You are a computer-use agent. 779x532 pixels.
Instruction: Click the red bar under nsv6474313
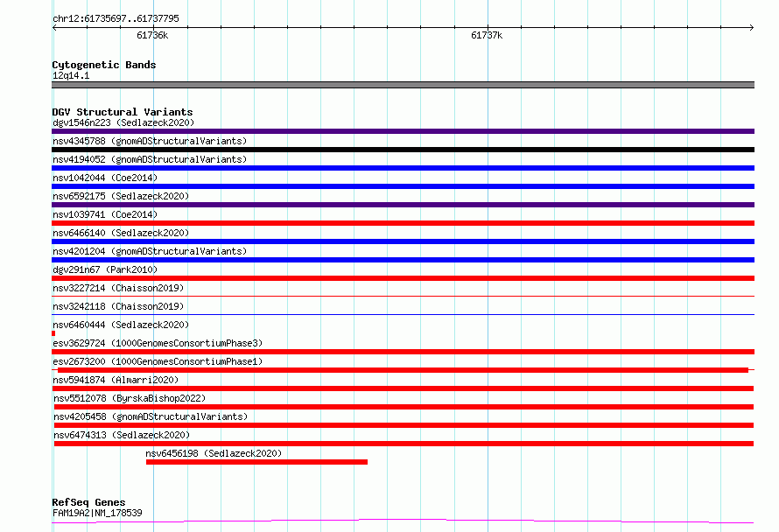pos(404,444)
